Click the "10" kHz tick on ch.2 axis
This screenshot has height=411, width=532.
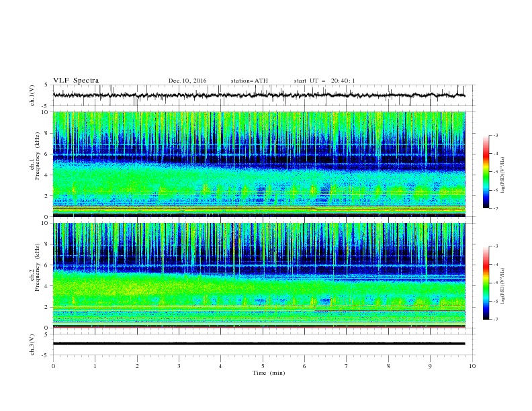point(46,223)
